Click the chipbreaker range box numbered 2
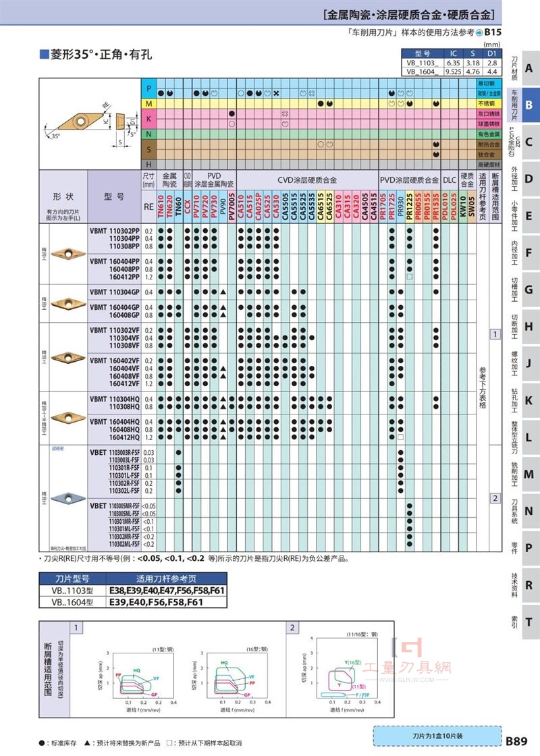540x756 pixels. pos(495,498)
